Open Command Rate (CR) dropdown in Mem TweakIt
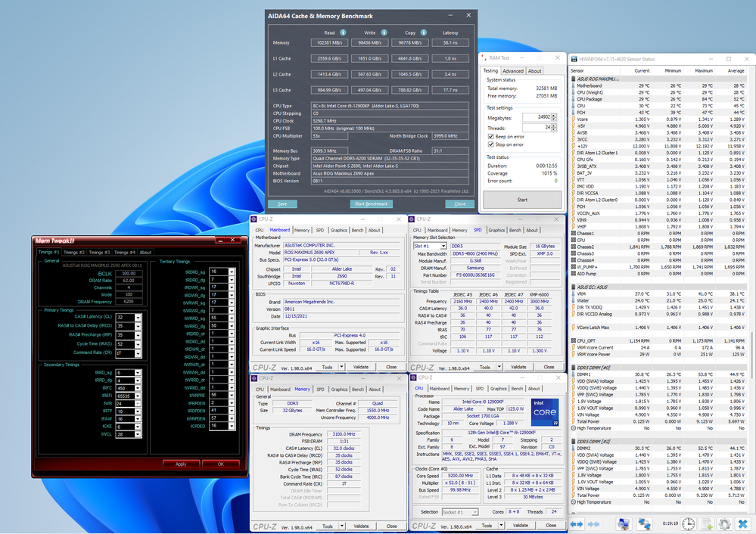 (138, 353)
